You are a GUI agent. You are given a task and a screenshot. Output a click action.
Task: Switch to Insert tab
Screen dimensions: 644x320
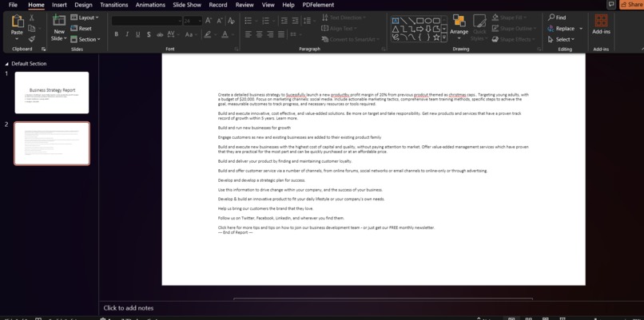[60, 5]
